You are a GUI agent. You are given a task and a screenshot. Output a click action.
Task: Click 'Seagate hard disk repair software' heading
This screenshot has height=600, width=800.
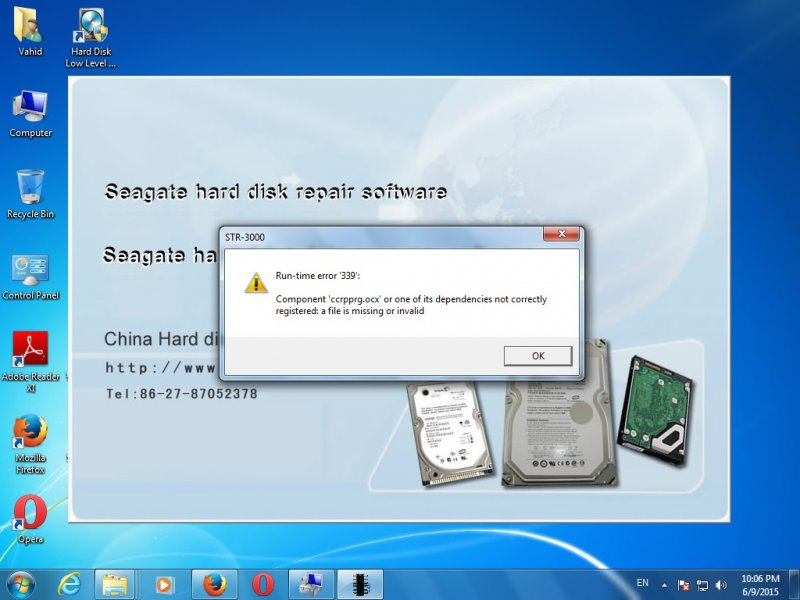pyautogui.click(x=276, y=192)
